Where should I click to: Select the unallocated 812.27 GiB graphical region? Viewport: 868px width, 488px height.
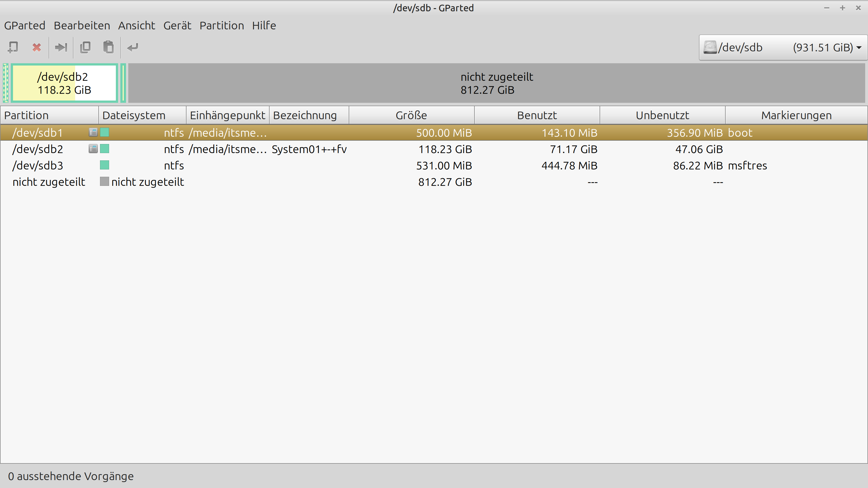click(x=496, y=83)
